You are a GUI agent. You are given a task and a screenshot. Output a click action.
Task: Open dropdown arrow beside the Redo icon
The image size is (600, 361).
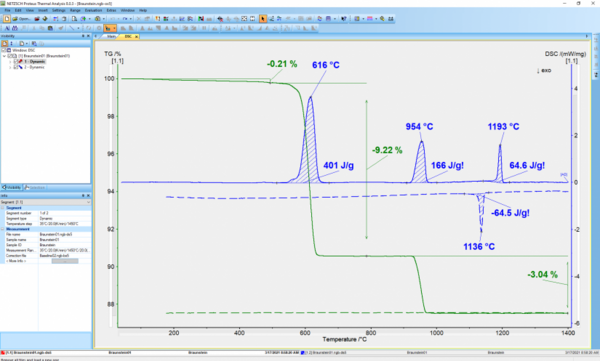pyautogui.click(x=131, y=19)
